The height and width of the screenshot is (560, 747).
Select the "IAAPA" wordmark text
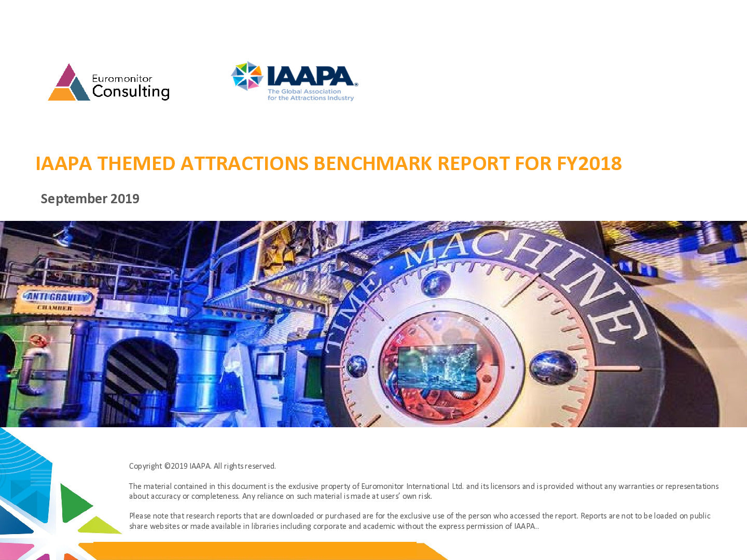pyautogui.click(x=312, y=76)
